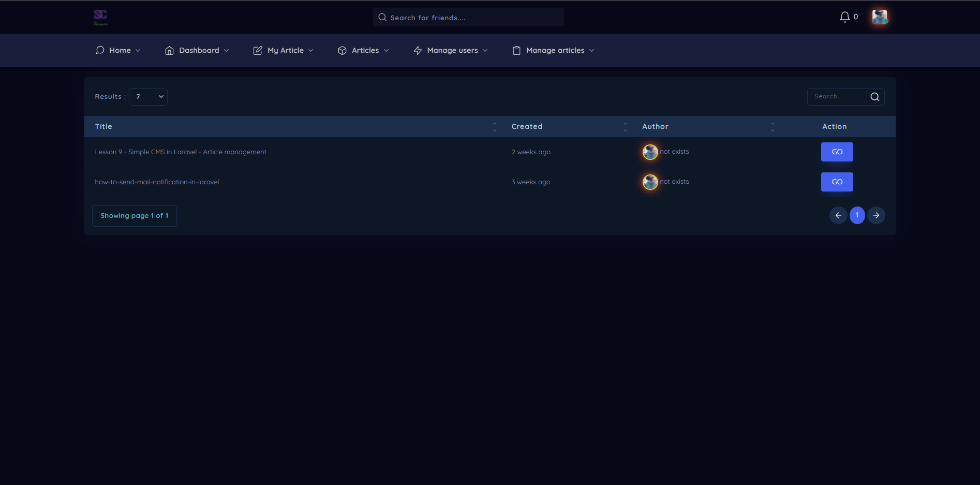Open the Results count dropdown
Image resolution: width=980 pixels, height=485 pixels.
tap(148, 97)
